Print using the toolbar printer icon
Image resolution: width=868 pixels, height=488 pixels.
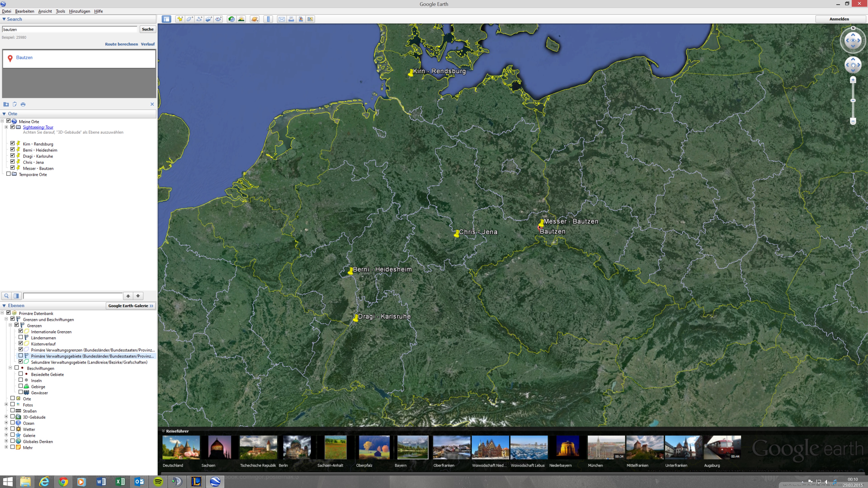[291, 19]
